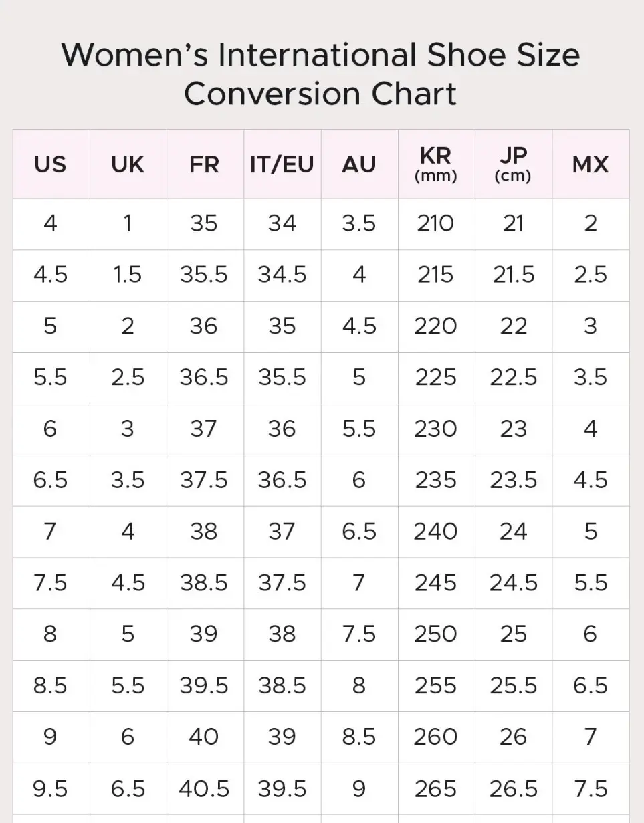This screenshot has height=823, width=644.
Task: Select the KR 265 cell
Action: pyautogui.click(x=436, y=789)
